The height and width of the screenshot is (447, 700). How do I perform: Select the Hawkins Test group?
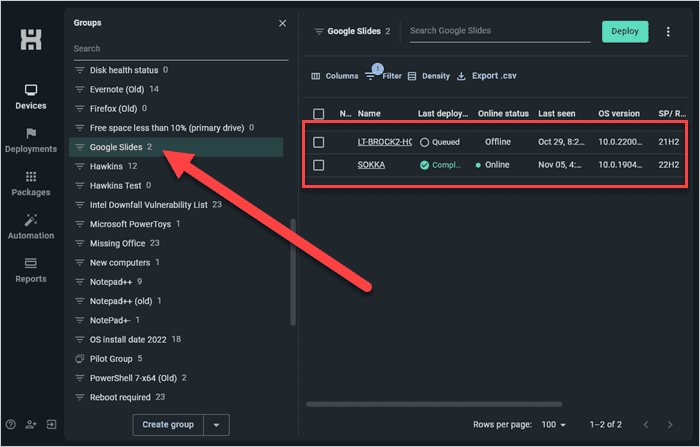[176, 185]
